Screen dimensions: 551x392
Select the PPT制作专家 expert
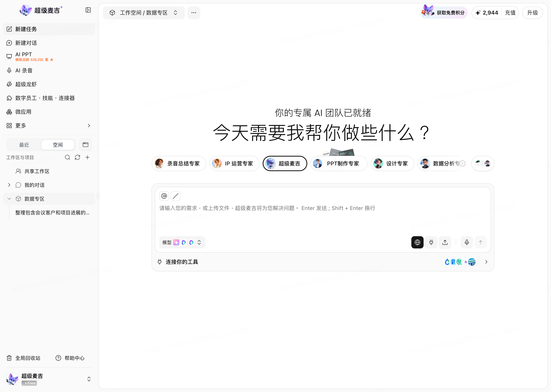click(x=339, y=163)
